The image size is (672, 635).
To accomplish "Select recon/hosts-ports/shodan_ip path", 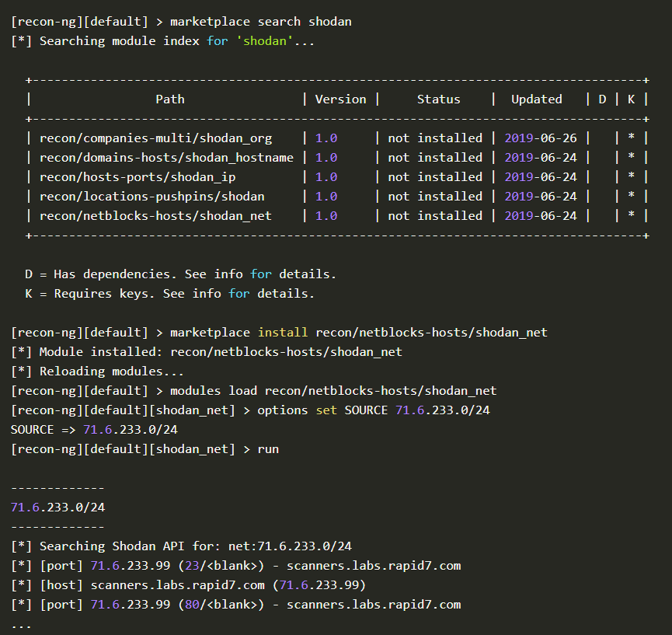I will pos(138,177).
